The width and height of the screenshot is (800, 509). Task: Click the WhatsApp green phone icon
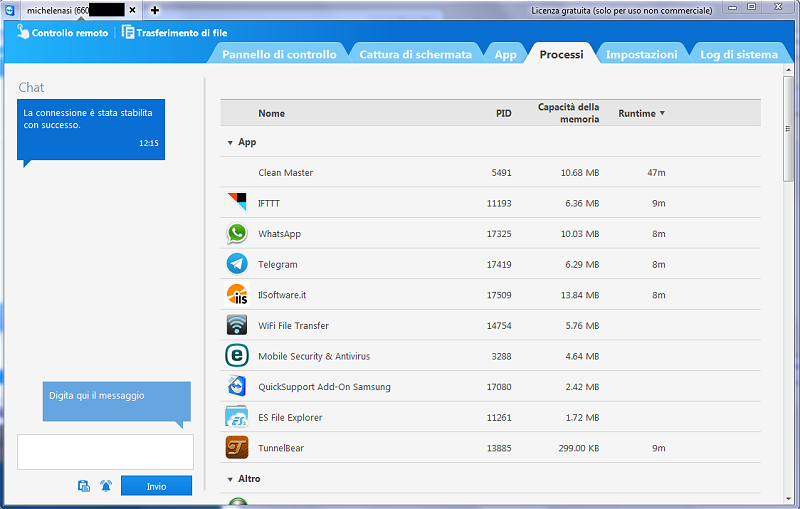237,233
